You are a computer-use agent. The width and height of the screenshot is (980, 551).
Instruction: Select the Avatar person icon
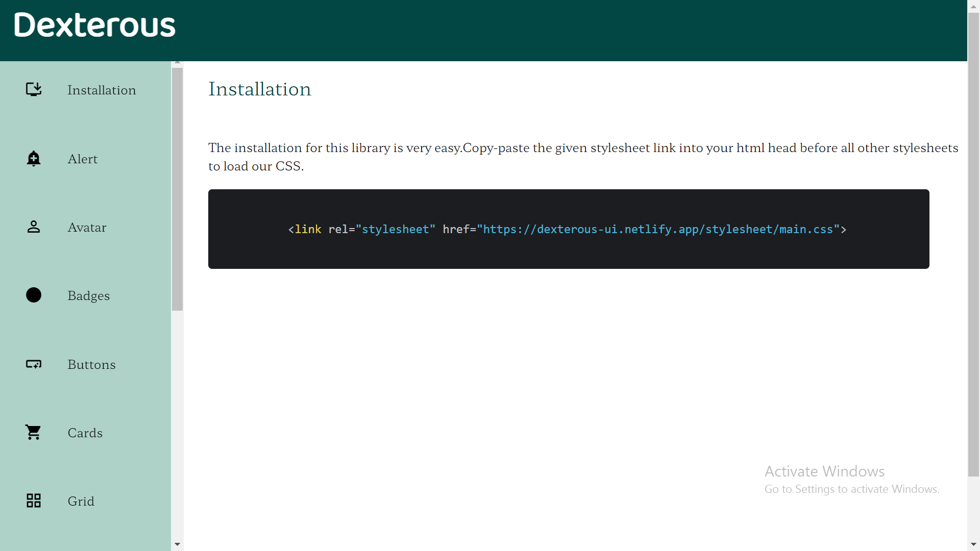33,227
